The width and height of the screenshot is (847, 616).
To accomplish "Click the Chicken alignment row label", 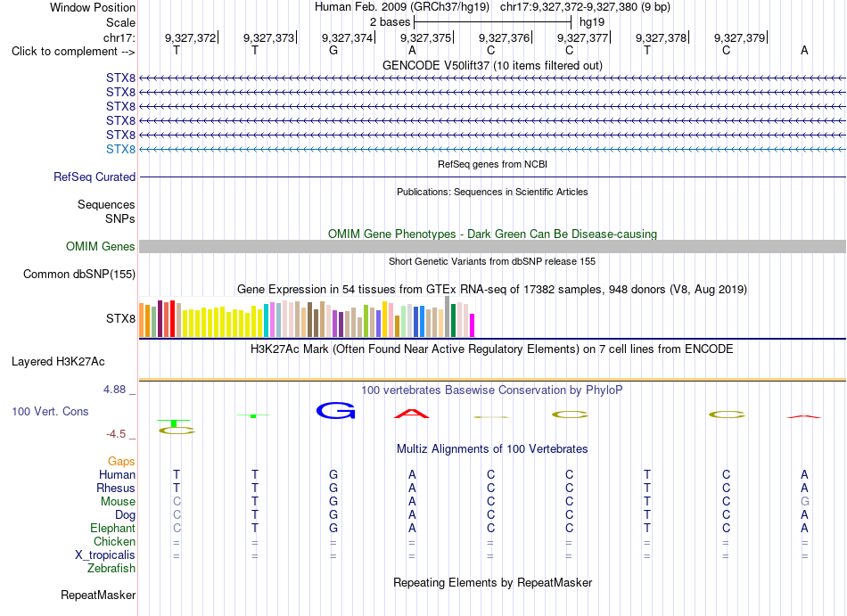I will (114, 541).
